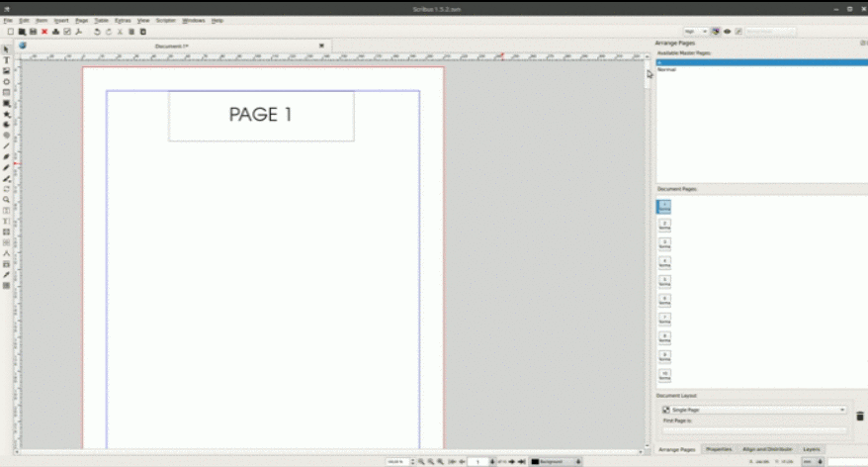Open the Insert menu

pos(61,20)
